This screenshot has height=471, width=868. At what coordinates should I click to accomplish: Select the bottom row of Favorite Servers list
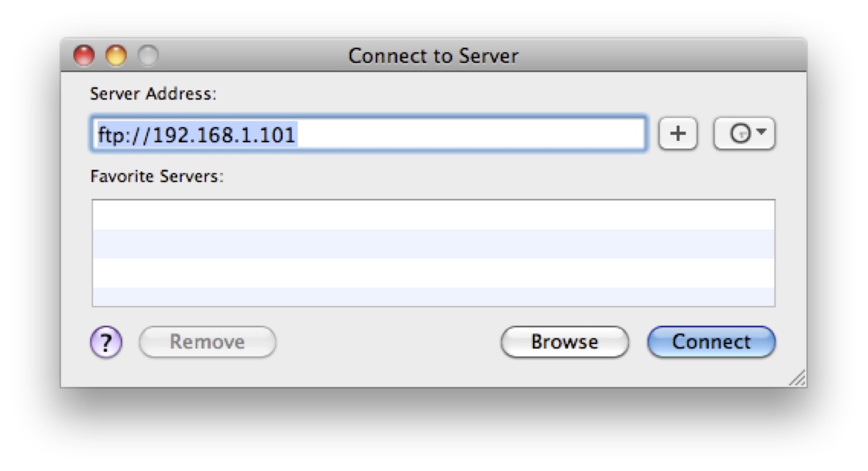pyautogui.click(x=433, y=297)
